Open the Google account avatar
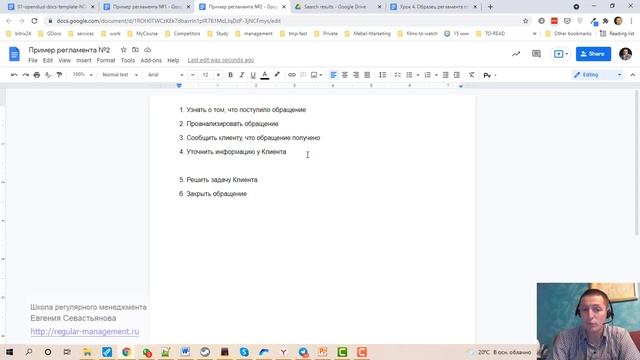Image resolution: width=640 pixels, height=360 pixels. [625, 54]
